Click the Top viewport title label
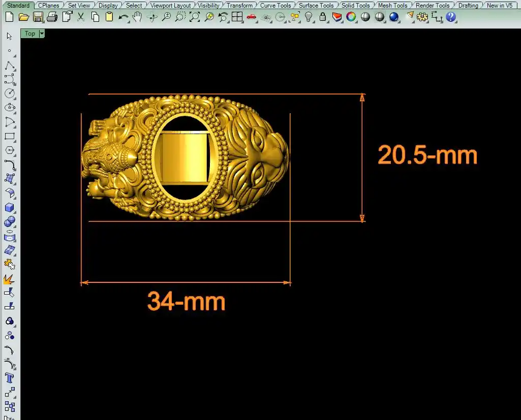 tap(30, 34)
